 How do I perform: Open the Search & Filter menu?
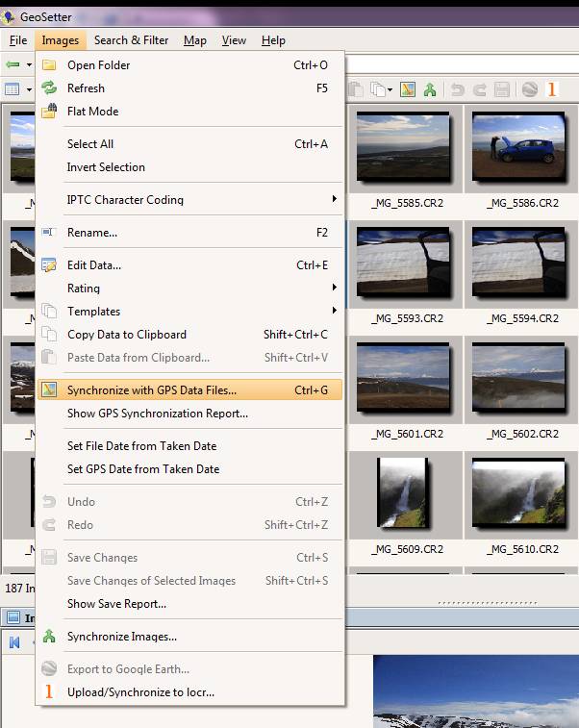point(131,40)
